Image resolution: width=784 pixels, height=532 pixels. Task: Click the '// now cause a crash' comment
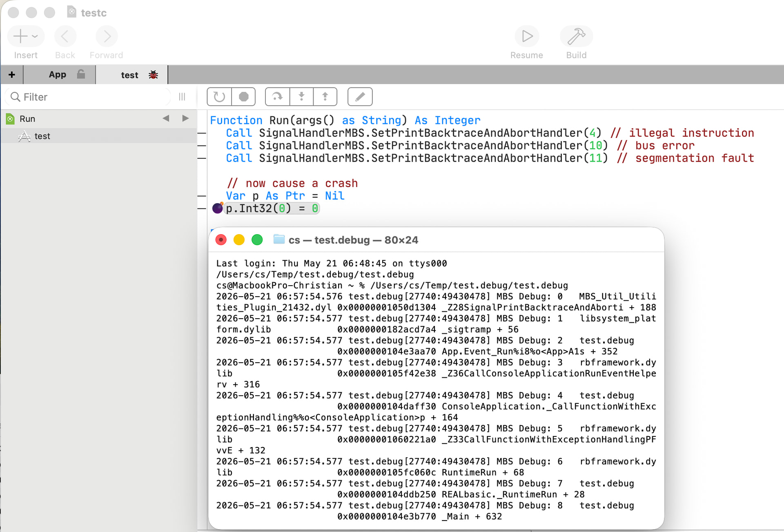click(x=292, y=184)
